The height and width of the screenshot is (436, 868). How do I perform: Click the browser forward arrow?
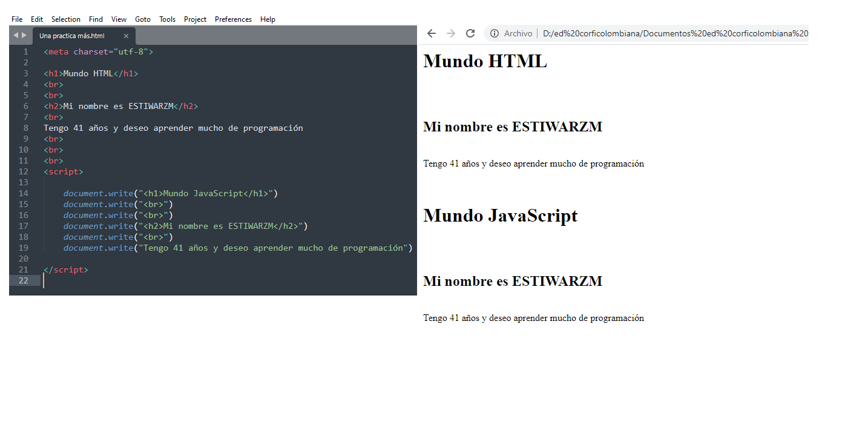click(451, 33)
